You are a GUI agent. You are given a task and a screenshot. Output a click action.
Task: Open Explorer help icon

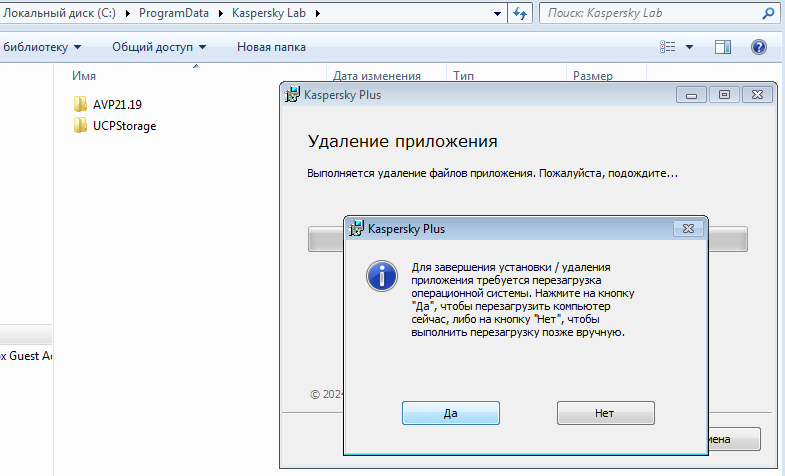tap(759, 47)
